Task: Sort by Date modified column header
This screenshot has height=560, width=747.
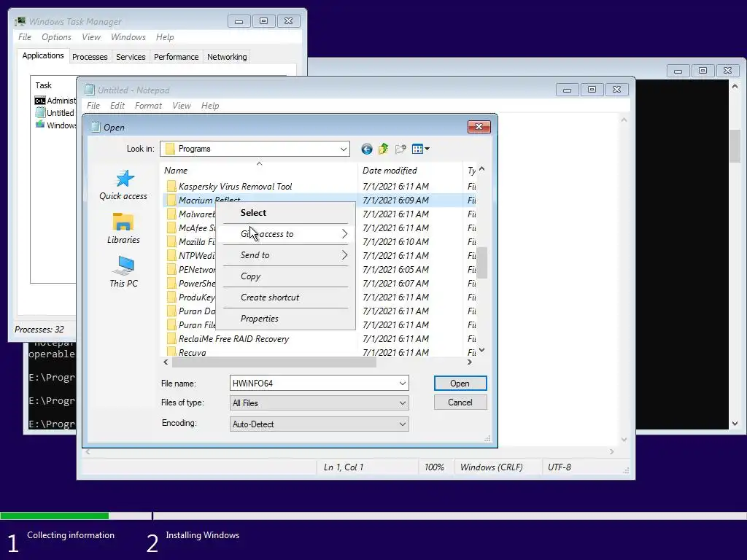Action: 410,171
